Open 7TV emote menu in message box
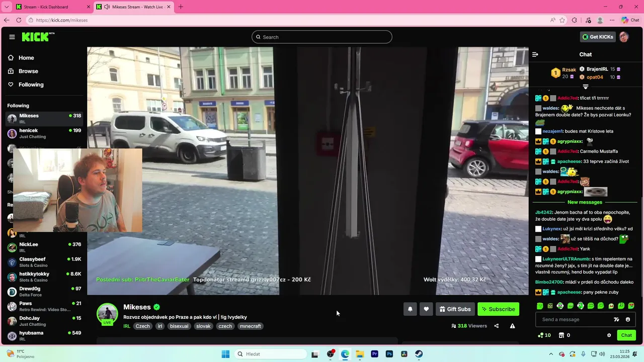 [616, 319]
